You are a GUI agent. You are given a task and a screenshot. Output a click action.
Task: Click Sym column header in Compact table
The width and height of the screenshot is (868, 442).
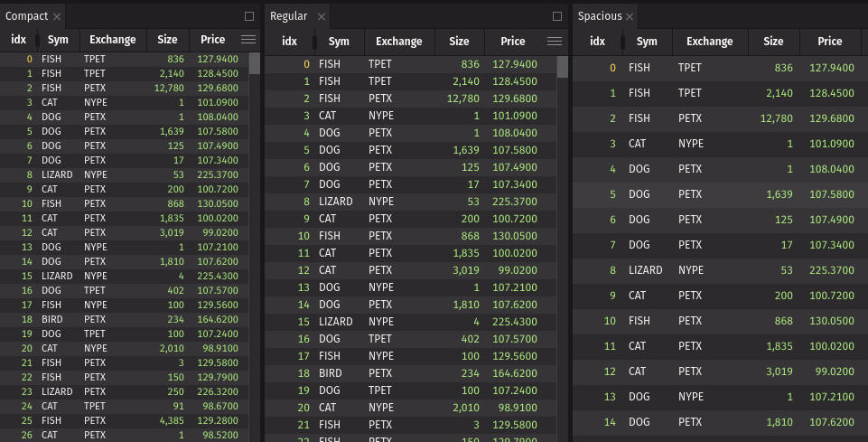58,40
